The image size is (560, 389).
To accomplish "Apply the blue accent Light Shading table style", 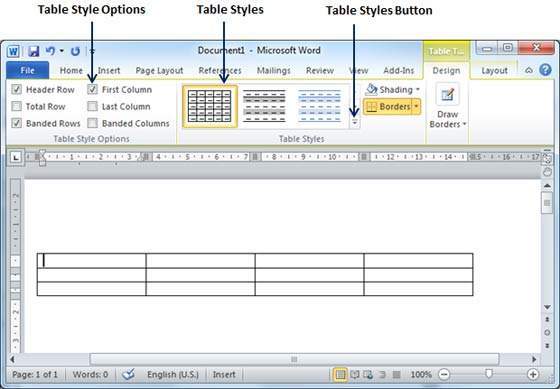I will click(x=319, y=106).
